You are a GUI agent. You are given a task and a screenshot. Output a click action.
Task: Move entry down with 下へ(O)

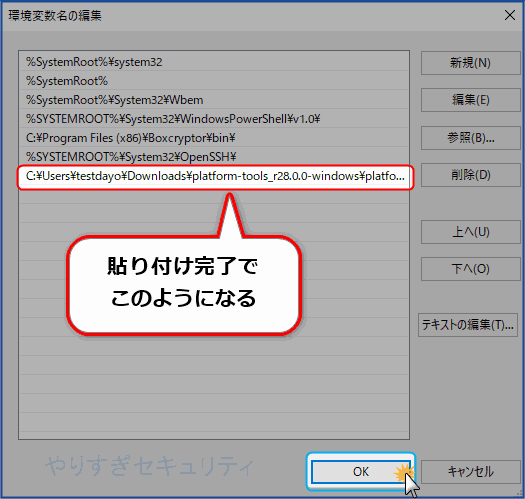tap(470, 269)
